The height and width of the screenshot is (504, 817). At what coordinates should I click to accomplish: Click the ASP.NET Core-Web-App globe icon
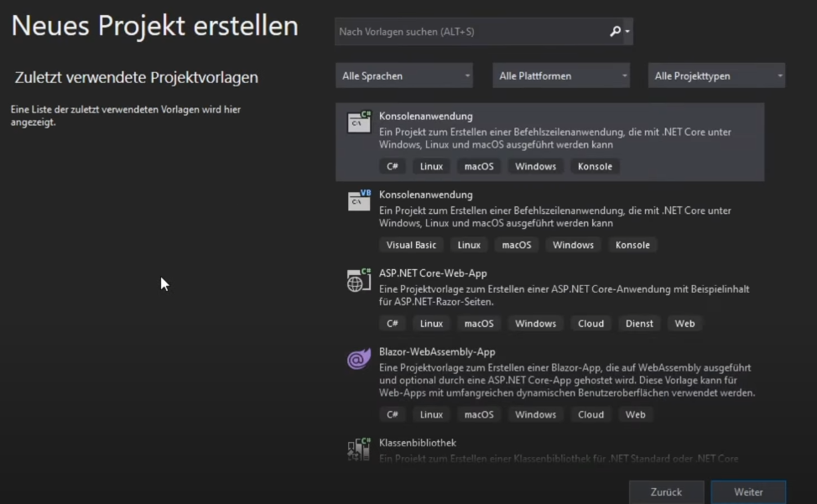click(359, 279)
